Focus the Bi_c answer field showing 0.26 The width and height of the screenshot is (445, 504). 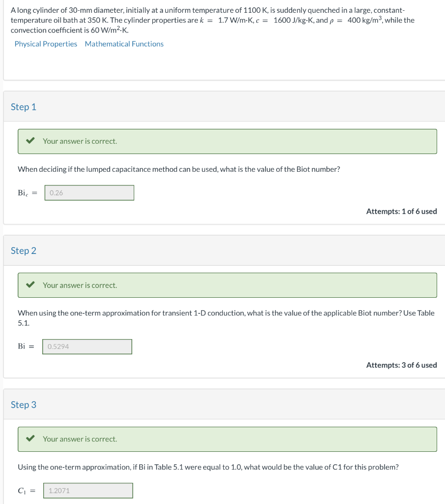click(89, 192)
